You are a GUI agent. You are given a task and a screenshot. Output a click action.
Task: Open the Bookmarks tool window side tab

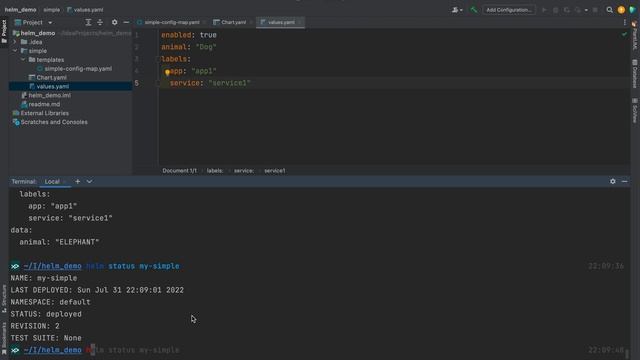(4, 339)
